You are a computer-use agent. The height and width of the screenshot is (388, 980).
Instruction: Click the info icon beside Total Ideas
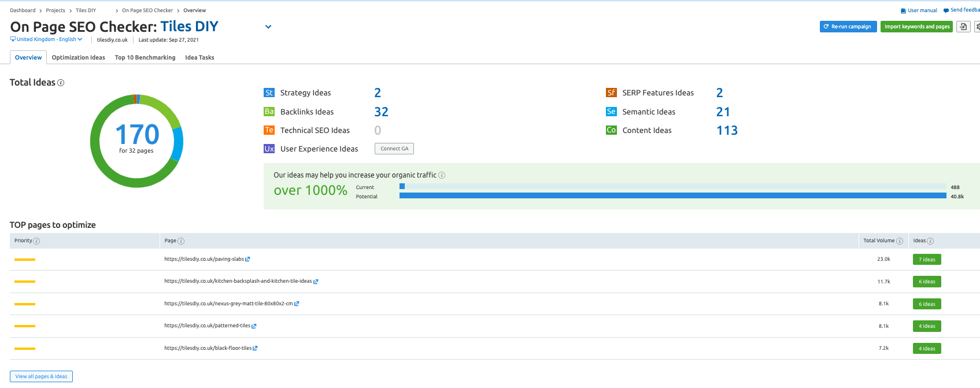point(61,83)
